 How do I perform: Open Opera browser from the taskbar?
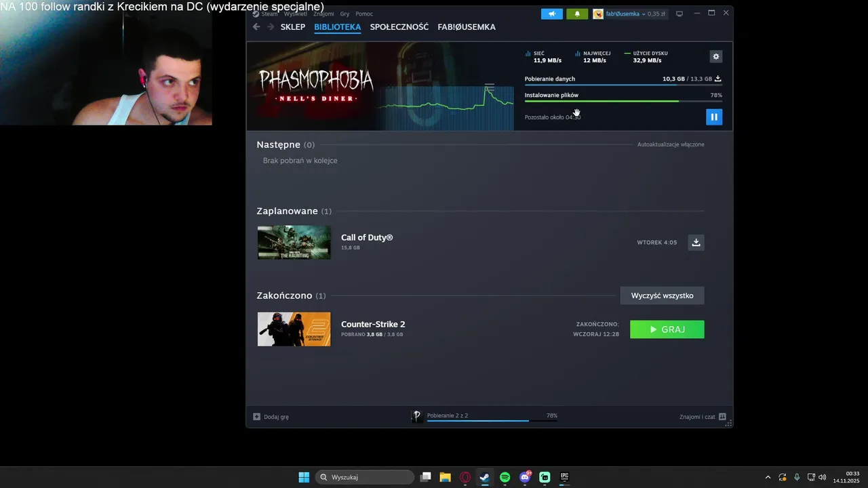point(465,477)
